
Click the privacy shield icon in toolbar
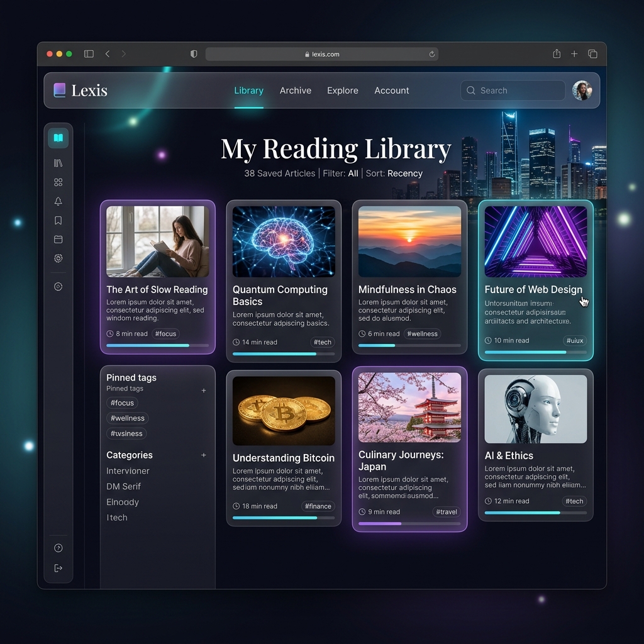click(194, 54)
